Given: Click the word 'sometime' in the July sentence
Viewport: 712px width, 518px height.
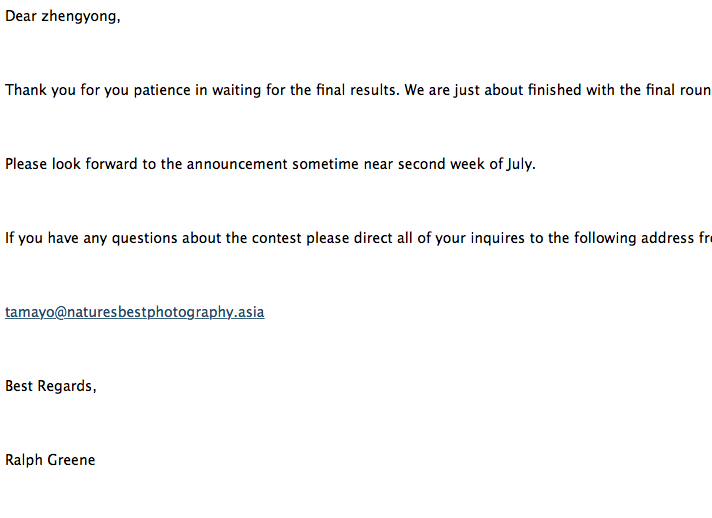Looking at the screenshot, I should tap(325, 164).
